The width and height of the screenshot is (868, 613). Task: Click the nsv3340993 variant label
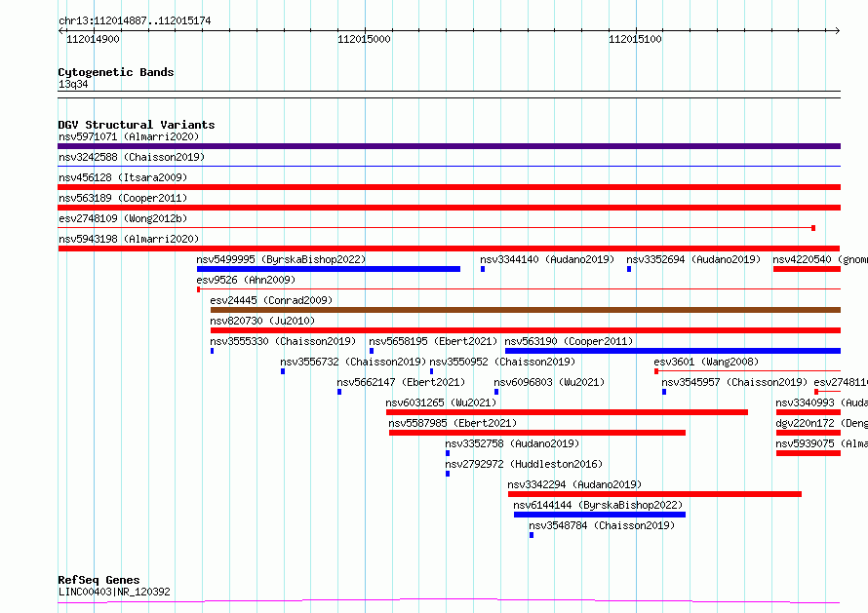821,402
